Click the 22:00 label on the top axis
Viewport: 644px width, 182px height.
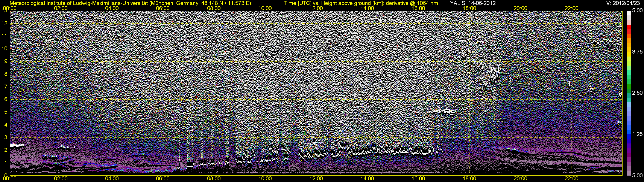pos(571,8)
